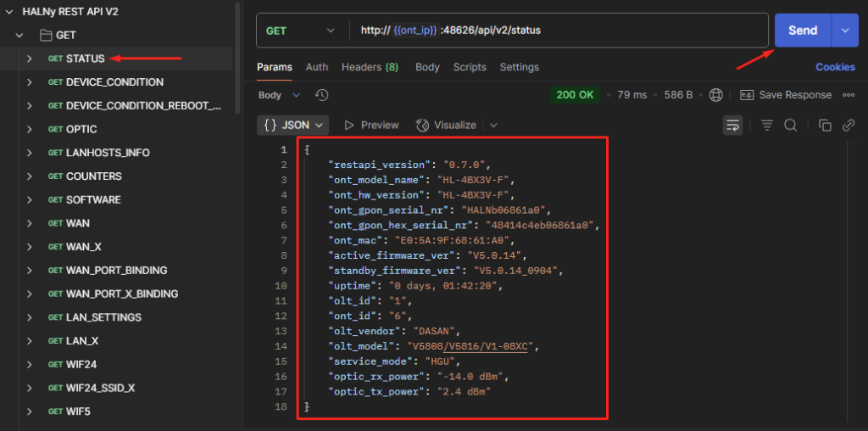Viewport: 868px width, 431px height.
Task: Open the response more options ellipsis
Action: click(849, 95)
